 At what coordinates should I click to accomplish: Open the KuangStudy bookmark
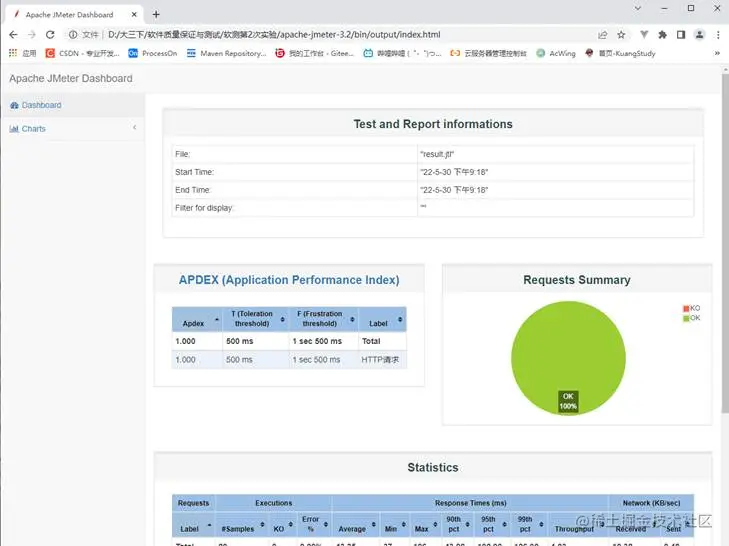click(x=620, y=53)
